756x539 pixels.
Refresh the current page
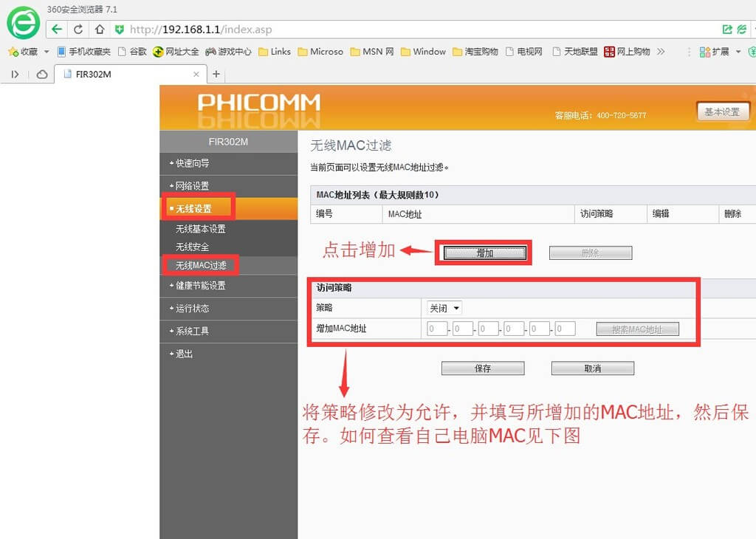(x=78, y=30)
